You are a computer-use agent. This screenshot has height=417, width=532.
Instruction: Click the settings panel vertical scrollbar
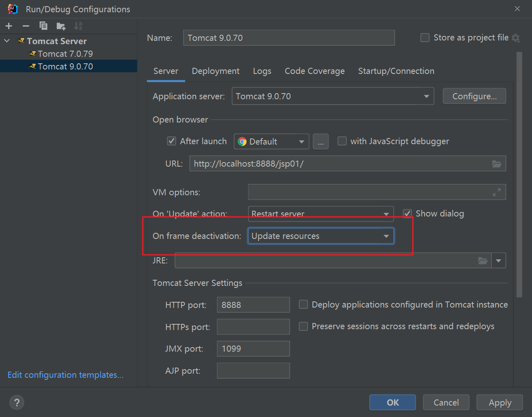519,174
